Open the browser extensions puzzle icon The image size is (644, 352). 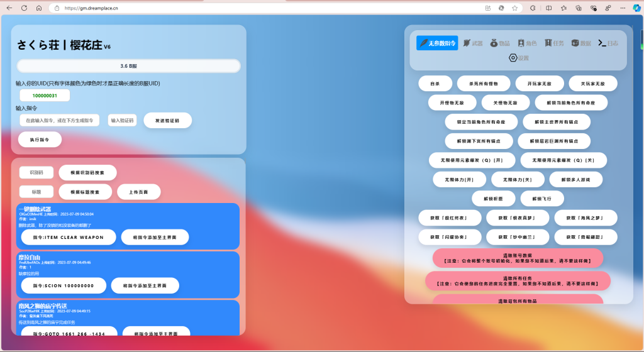pos(533,8)
